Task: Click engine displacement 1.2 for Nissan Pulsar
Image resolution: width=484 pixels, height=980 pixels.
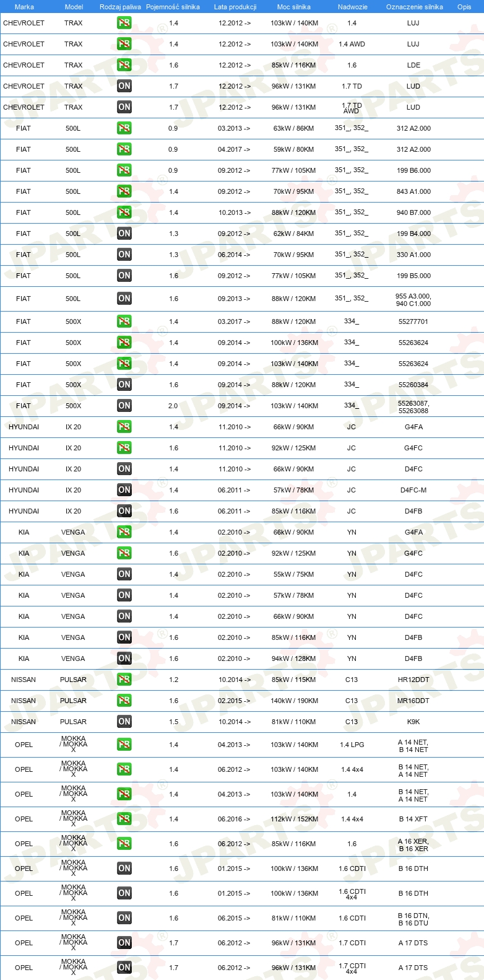Action: click(x=173, y=680)
